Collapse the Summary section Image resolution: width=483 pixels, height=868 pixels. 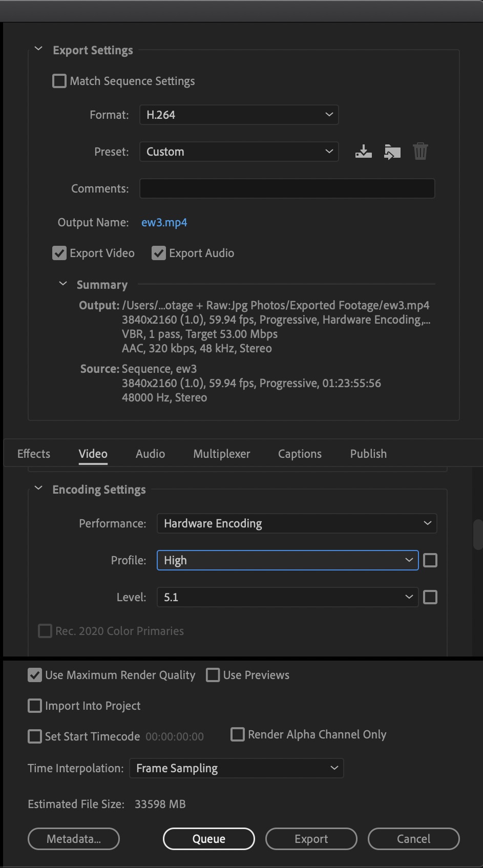point(63,284)
